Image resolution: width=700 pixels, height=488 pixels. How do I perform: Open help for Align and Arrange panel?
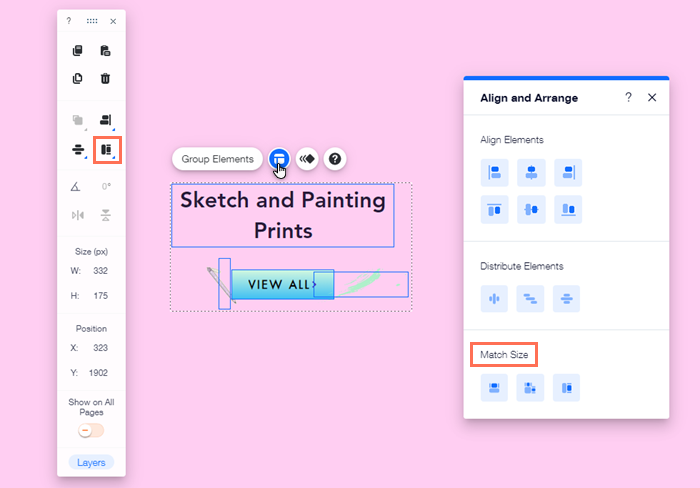point(629,97)
